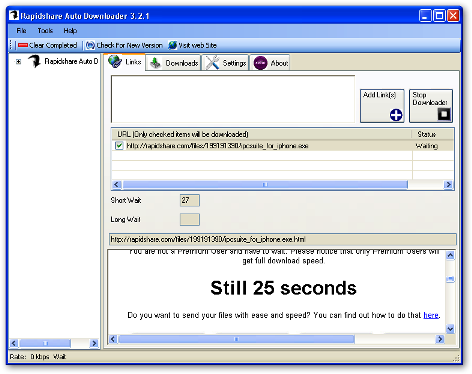Screen dimensions: 472x374
Task: Maximize the Rapidshare Auto Downloader window
Action: point(439,16)
